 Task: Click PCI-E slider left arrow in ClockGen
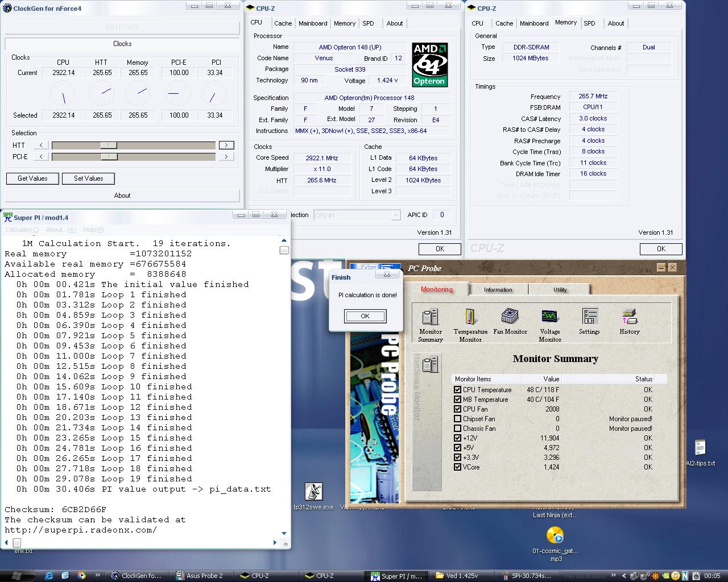[41, 157]
